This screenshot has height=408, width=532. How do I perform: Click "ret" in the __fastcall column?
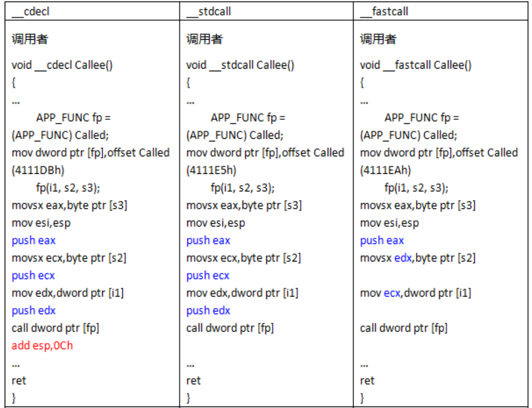367,381
